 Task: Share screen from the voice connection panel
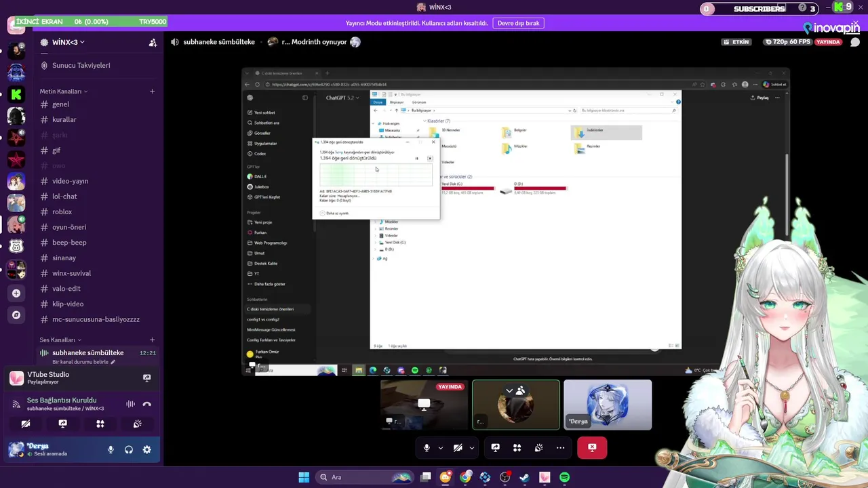click(x=63, y=424)
